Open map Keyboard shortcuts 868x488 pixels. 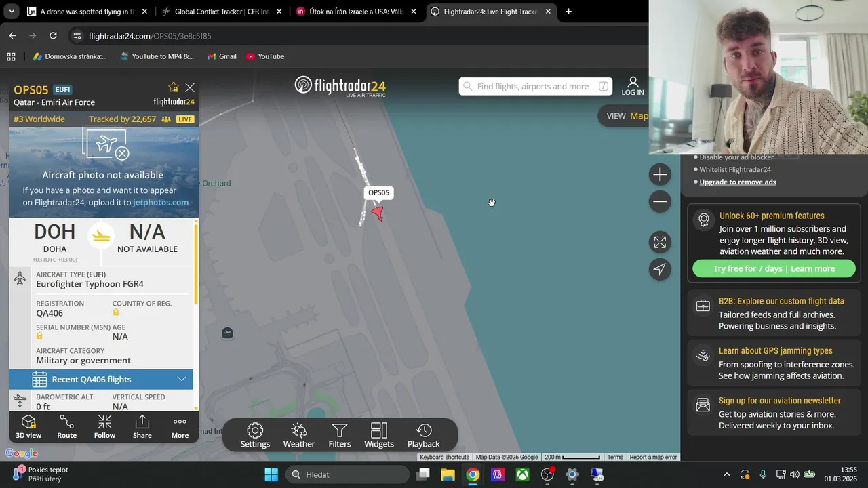[x=444, y=457]
